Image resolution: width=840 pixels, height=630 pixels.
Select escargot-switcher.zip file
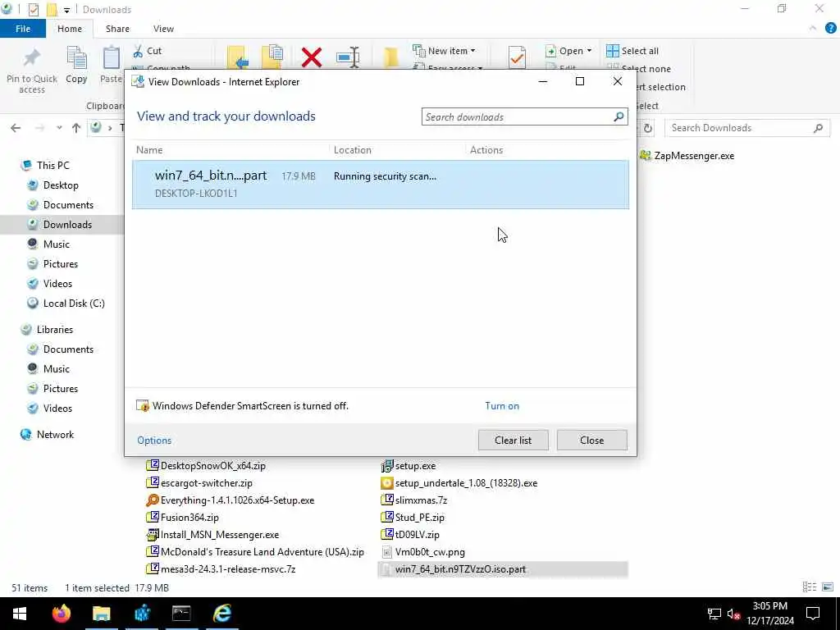click(x=199, y=483)
